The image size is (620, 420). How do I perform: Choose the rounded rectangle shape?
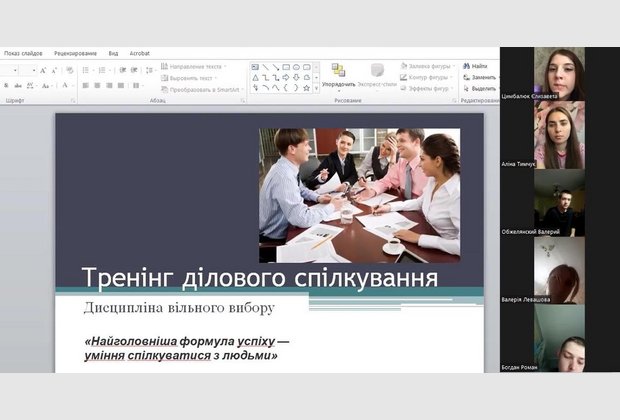click(x=306, y=67)
